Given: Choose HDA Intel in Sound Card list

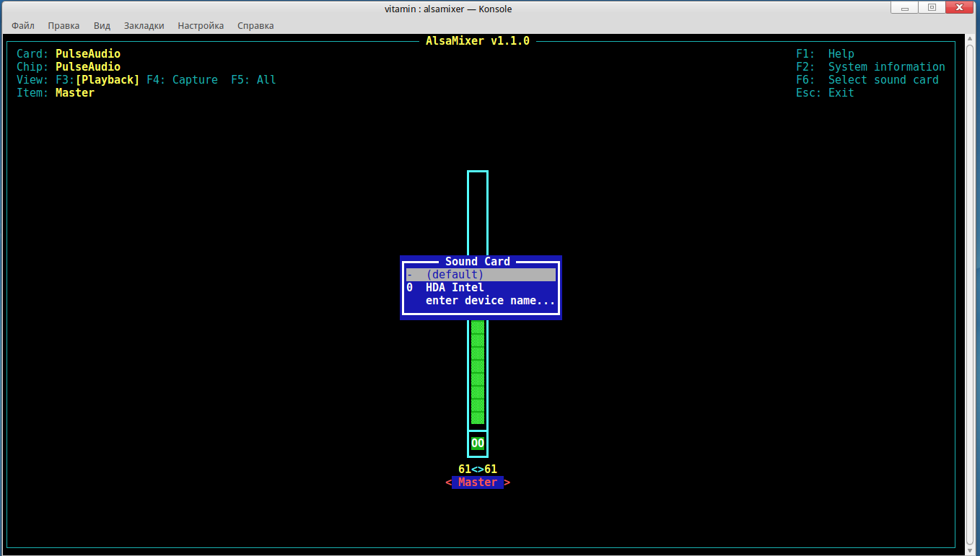Looking at the screenshot, I should pyautogui.click(x=455, y=288).
